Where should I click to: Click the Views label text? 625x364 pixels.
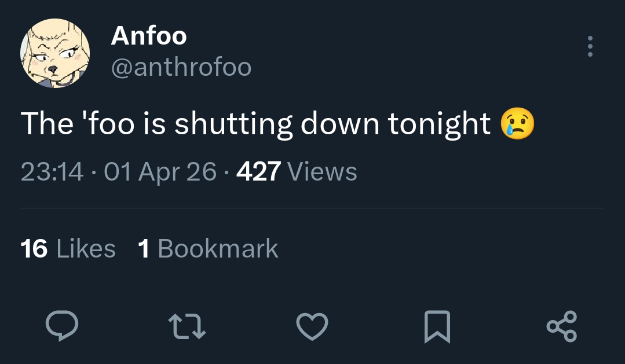click(322, 171)
